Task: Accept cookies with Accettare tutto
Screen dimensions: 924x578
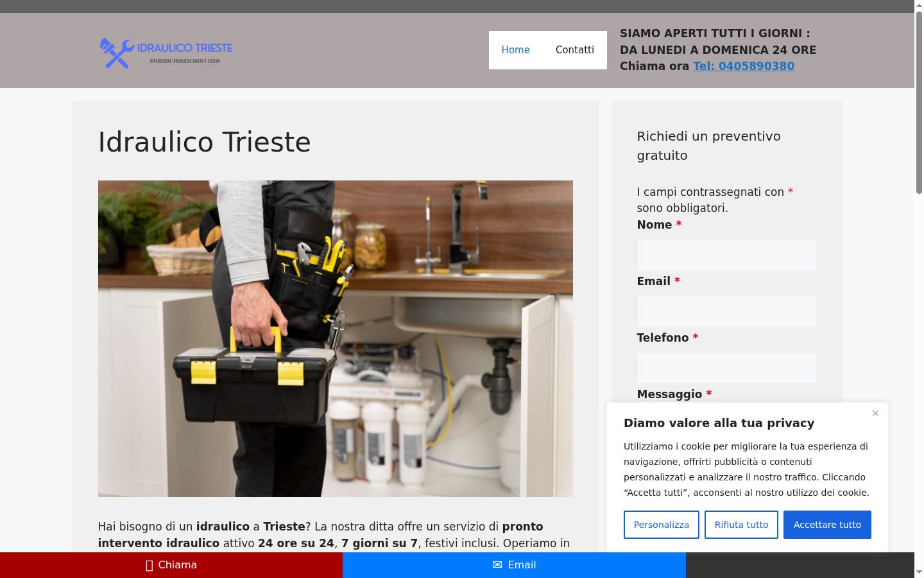Action: pyautogui.click(x=827, y=525)
